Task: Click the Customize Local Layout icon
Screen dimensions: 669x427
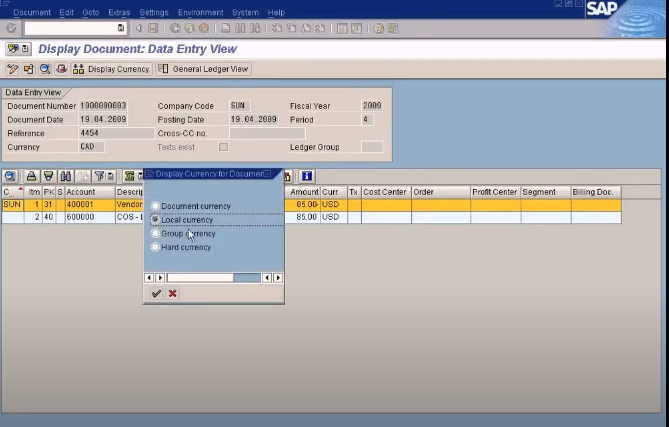Action: coord(393,29)
